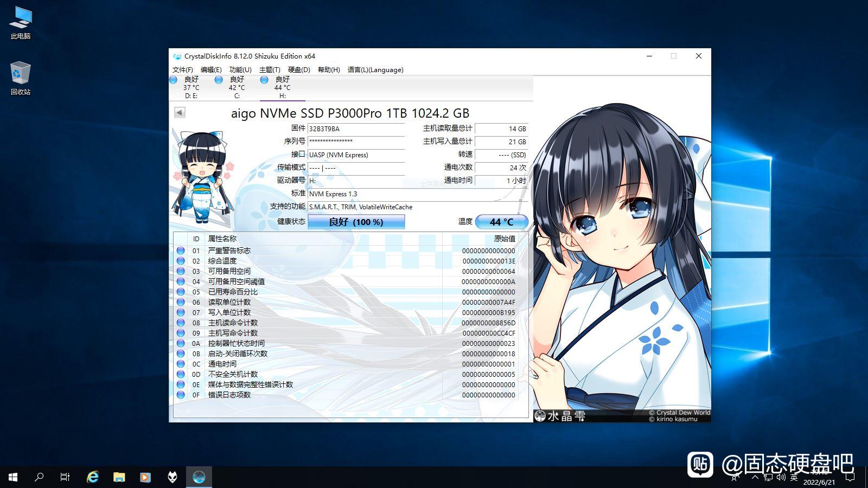Launch Internet Explorer from taskbar
This screenshot has width=868, height=488.
(x=93, y=477)
